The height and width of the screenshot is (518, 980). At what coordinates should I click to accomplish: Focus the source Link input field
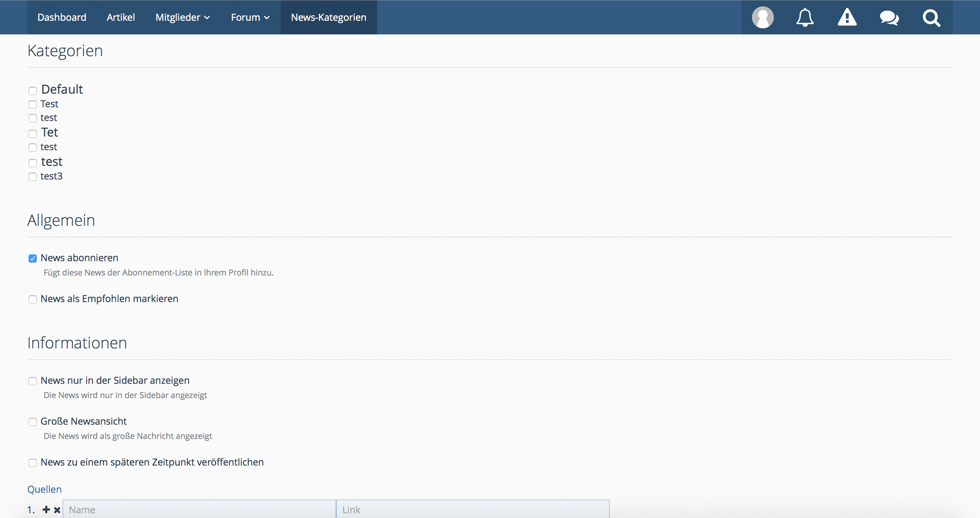(x=473, y=509)
